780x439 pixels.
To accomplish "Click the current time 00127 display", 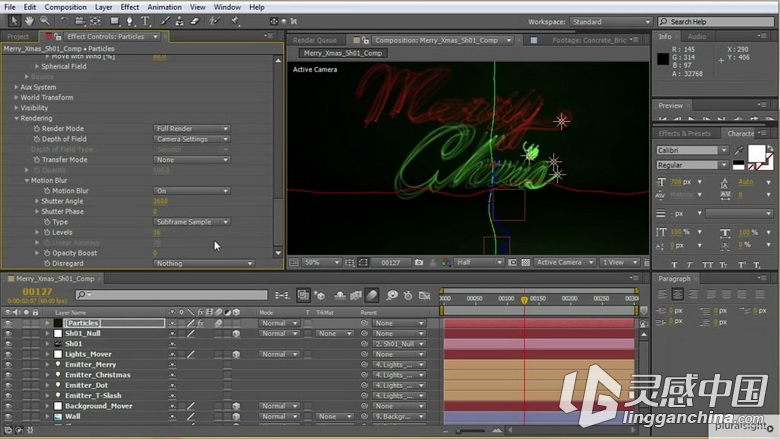I will coord(37,292).
